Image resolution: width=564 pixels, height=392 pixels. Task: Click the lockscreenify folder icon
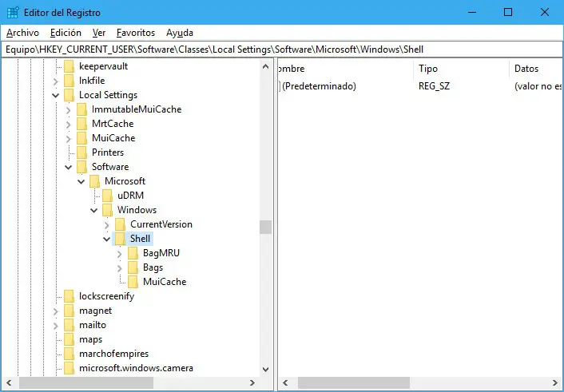pyautogui.click(x=69, y=296)
